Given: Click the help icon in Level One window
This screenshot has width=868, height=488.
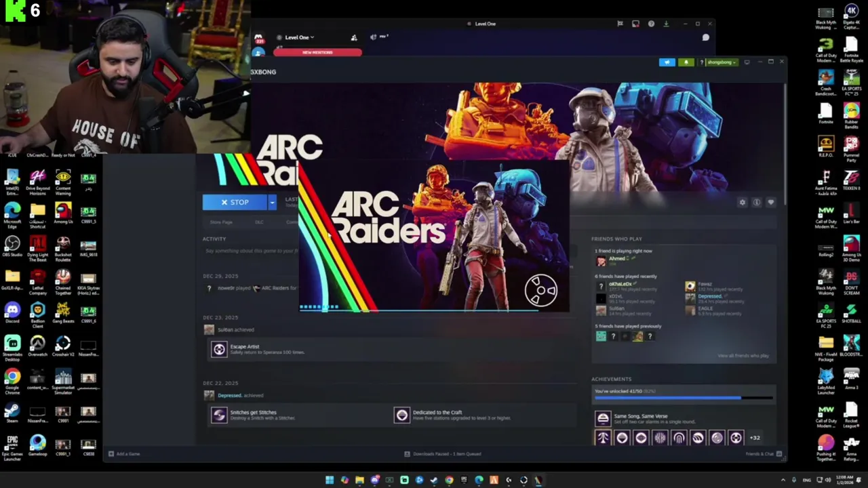Looking at the screenshot, I should tap(651, 24).
